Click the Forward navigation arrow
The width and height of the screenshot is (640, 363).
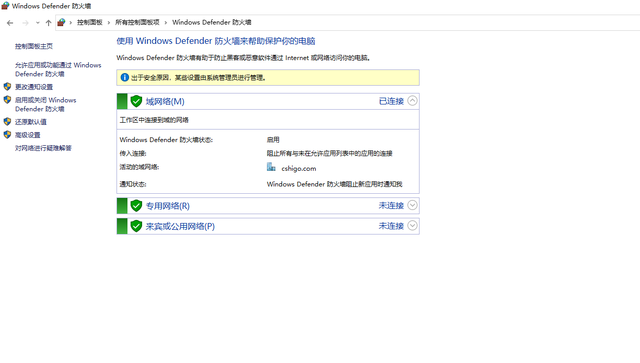coord(25,23)
